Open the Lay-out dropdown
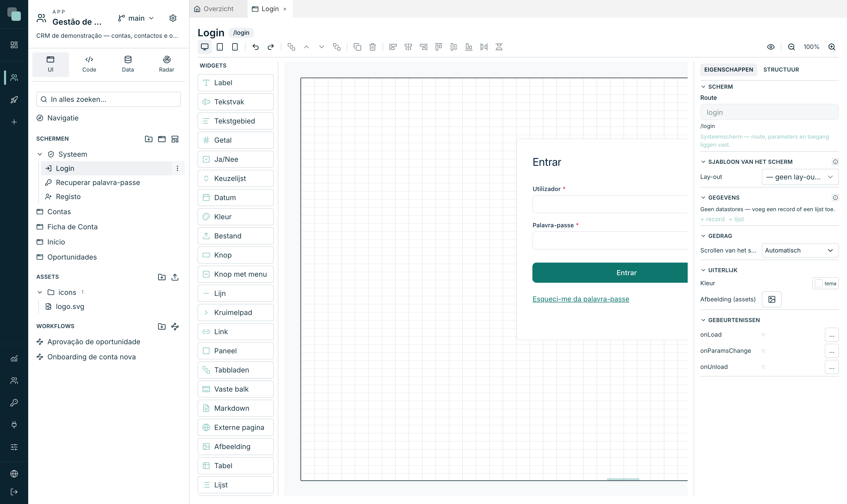 point(800,177)
